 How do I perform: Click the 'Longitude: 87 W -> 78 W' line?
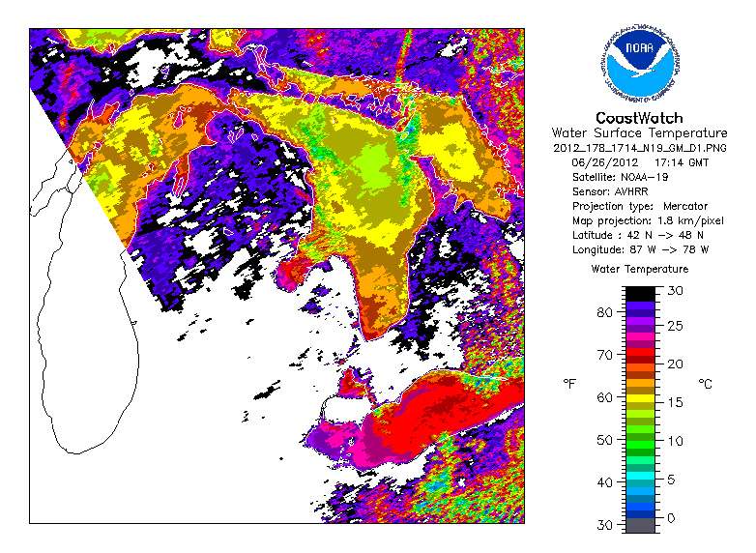(640, 249)
